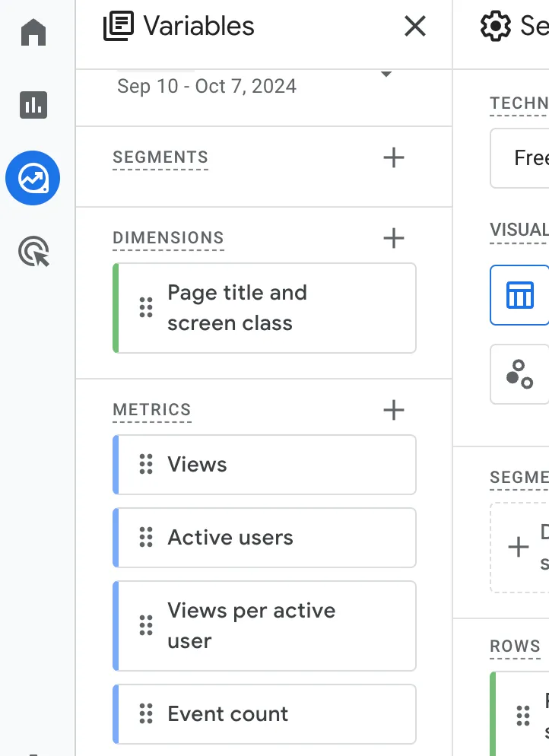Image resolution: width=549 pixels, height=756 pixels.
Task: Click the Settings gear icon
Action: 496,27
